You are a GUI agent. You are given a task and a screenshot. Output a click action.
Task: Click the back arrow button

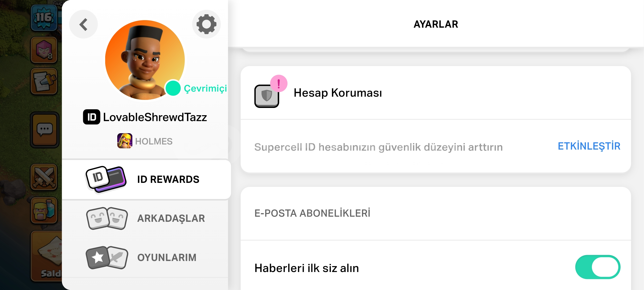click(x=83, y=24)
